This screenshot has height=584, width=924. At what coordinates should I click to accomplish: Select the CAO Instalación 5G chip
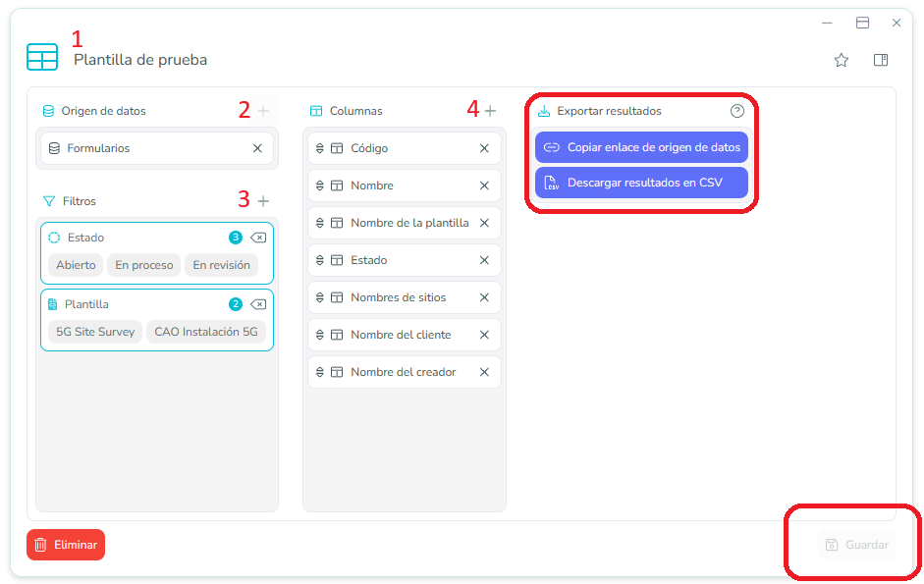pos(205,332)
